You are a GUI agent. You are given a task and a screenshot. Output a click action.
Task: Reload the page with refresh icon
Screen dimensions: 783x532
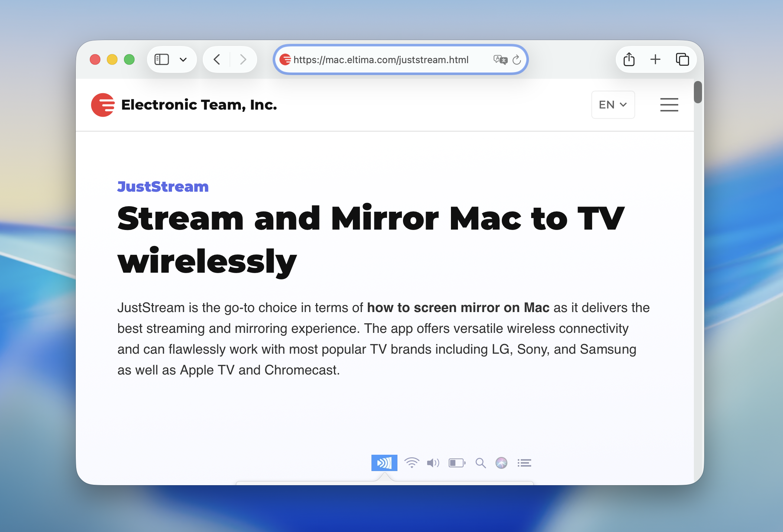pos(517,59)
